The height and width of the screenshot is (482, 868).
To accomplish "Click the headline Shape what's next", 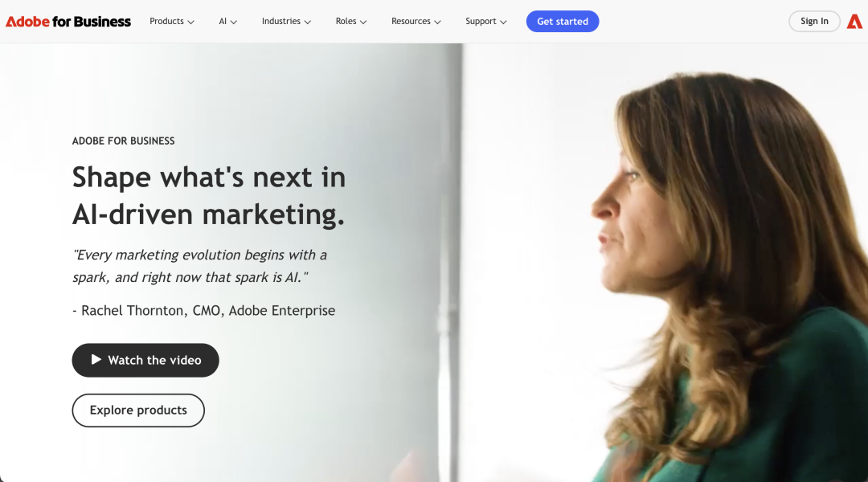I will pyautogui.click(x=209, y=195).
